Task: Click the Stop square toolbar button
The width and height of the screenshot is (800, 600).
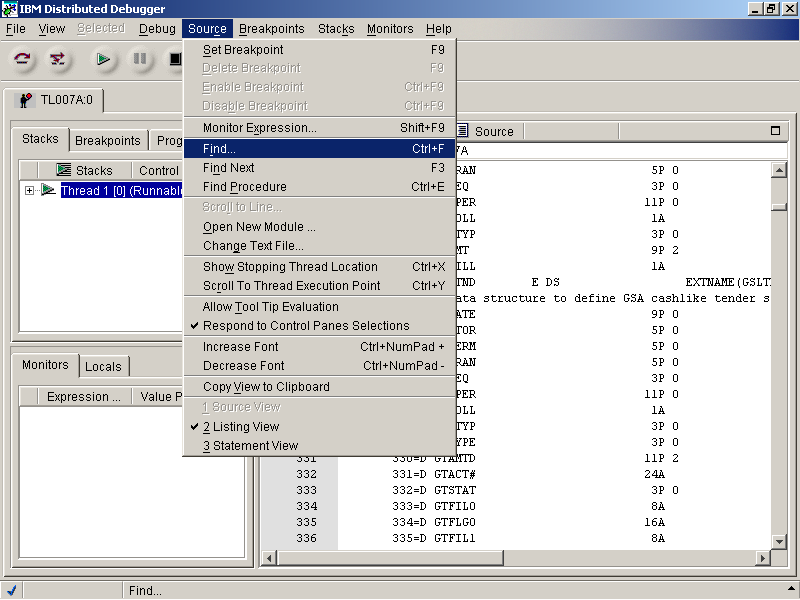Action: [x=175, y=59]
